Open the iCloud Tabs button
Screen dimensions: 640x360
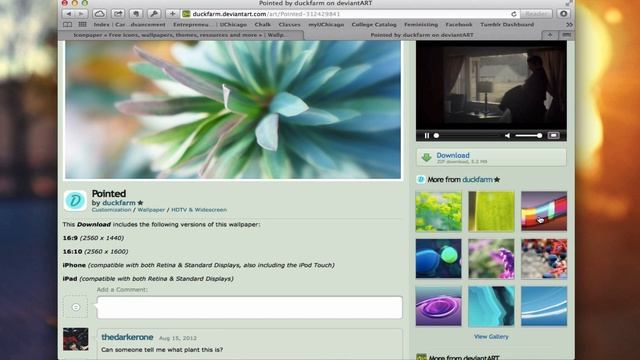click(x=99, y=14)
